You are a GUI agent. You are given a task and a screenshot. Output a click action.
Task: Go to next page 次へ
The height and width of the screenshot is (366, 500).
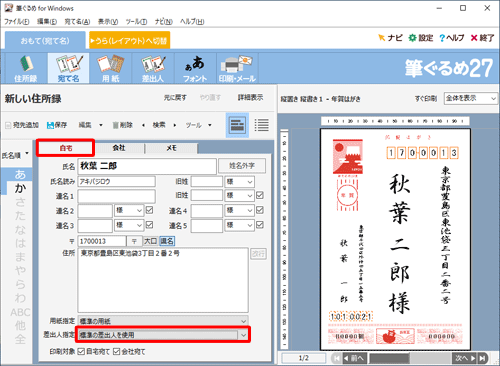point(465,358)
